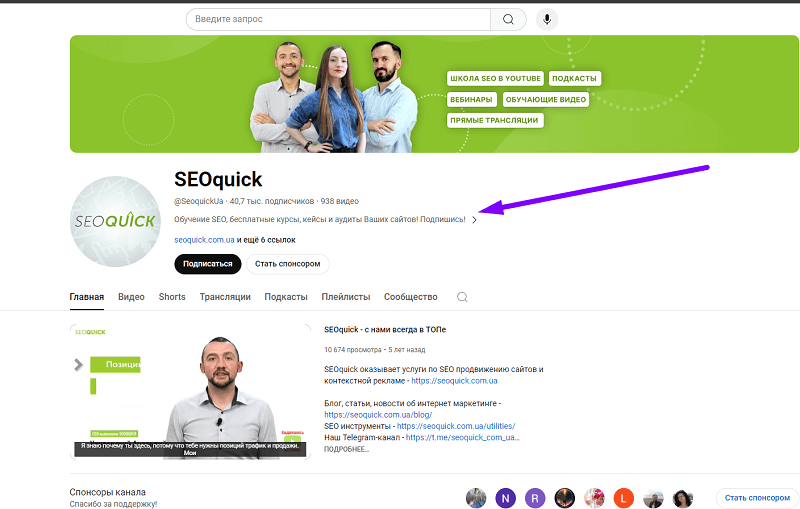Open video title 'SEOquick - с нами всегда в ТОПе'

385,329
